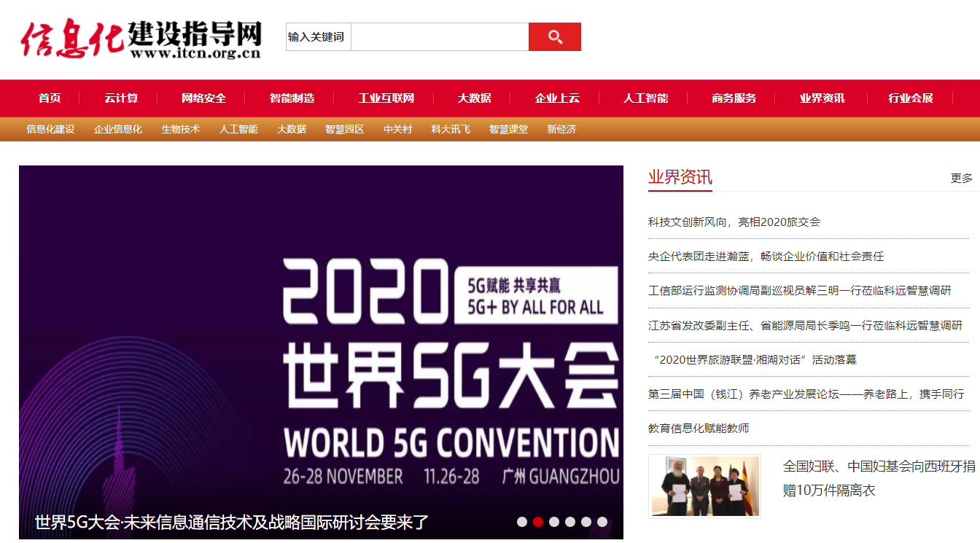Screen dimensions: 980x543
Task: Click the magnifier search button
Action: pyautogui.click(x=554, y=37)
